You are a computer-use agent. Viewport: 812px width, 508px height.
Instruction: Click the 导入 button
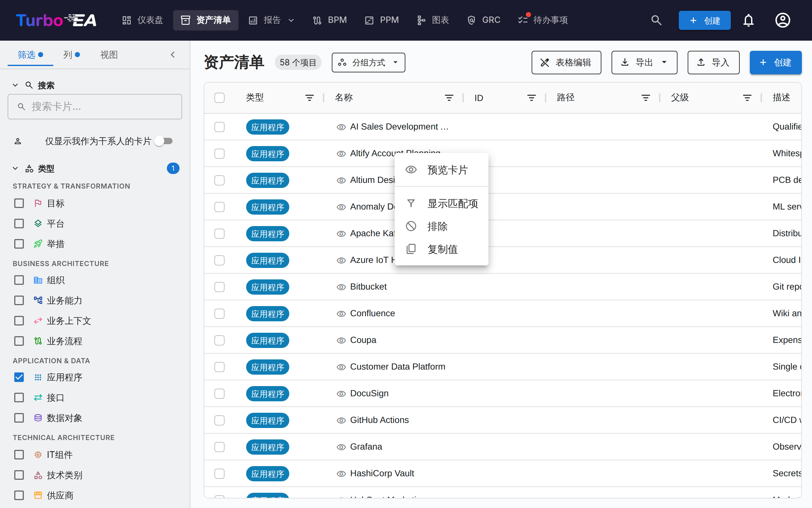[713, 63]
